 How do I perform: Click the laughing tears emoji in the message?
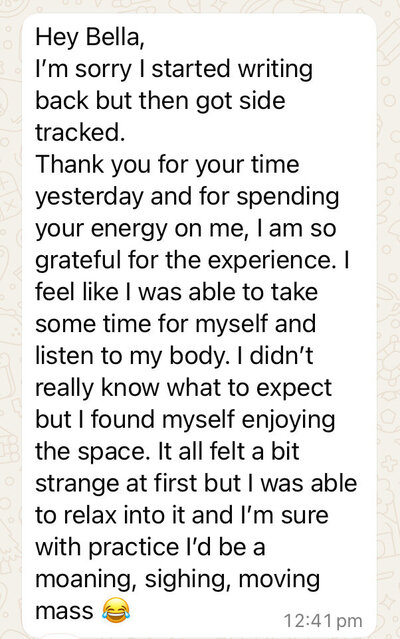pyautogui.click(x=116, y=610)
